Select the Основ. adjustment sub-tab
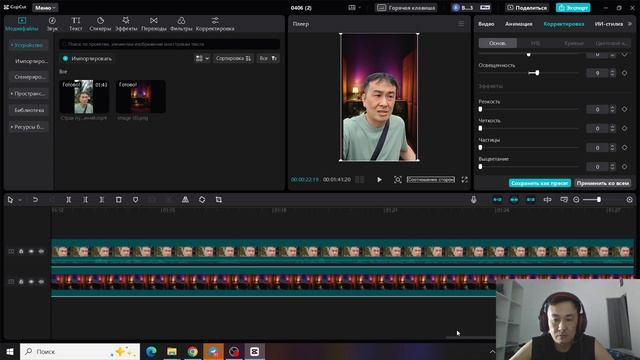The image size is (640, 360). tap(498, 43)
